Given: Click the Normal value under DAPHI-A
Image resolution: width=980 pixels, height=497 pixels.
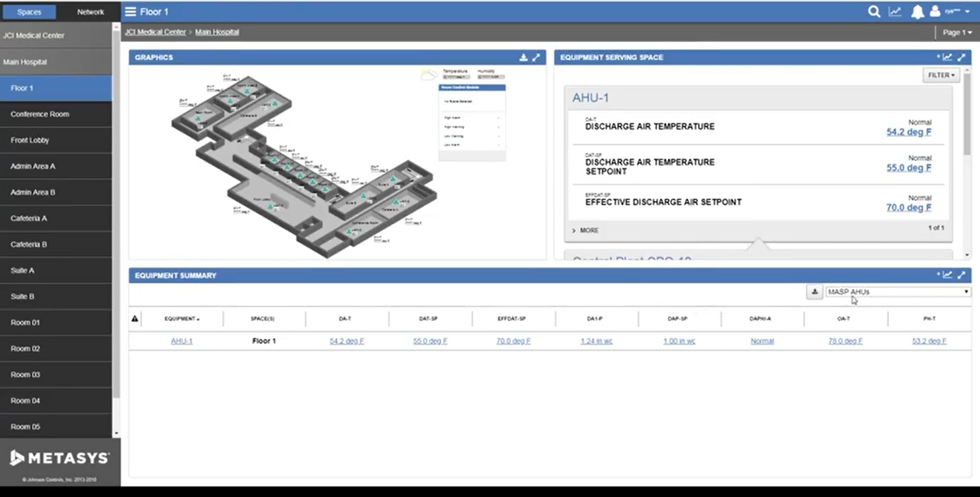Looking at the screenshot, I should 762,341.
